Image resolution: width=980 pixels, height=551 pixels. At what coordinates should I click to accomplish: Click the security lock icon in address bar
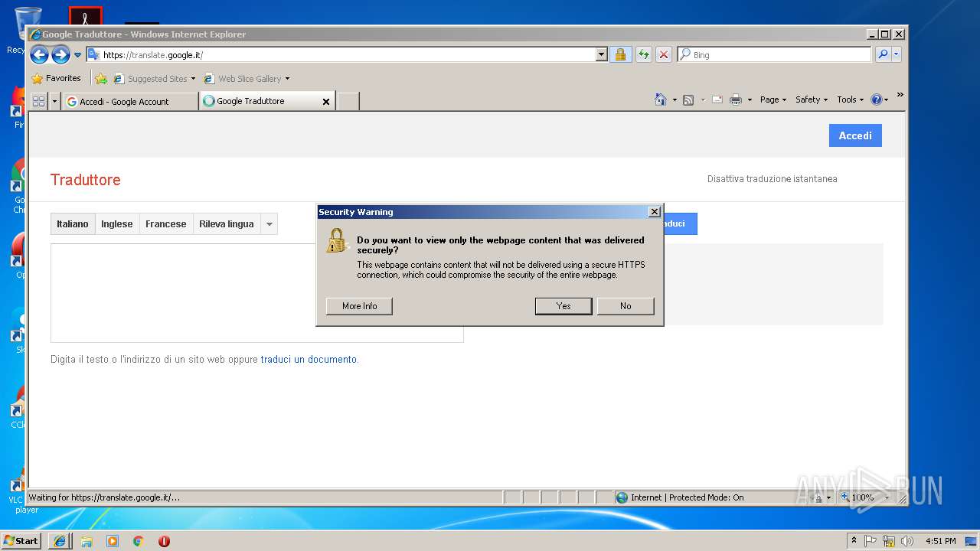[x=620, y=55]
